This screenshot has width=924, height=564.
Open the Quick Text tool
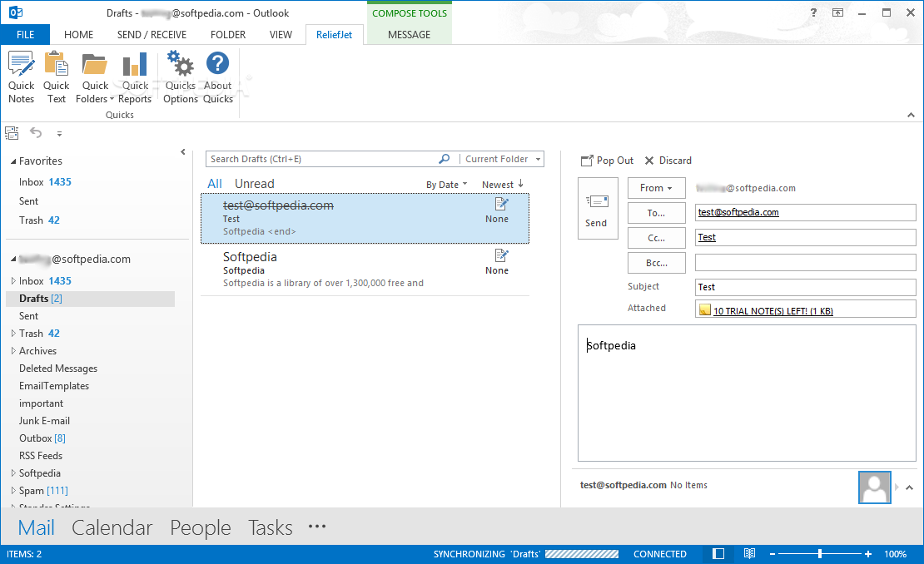(x=57, y=77)
